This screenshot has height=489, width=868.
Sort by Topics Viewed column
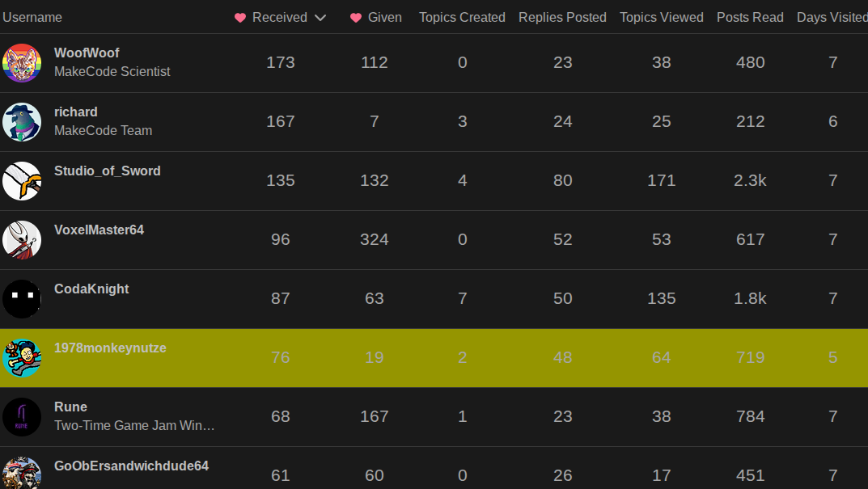click(662, 18)
